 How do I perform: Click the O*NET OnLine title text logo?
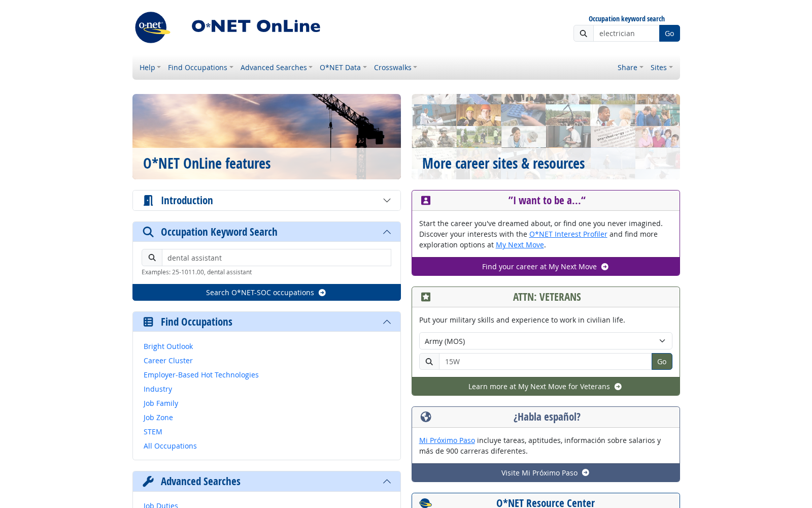click(x=256, y=26)
